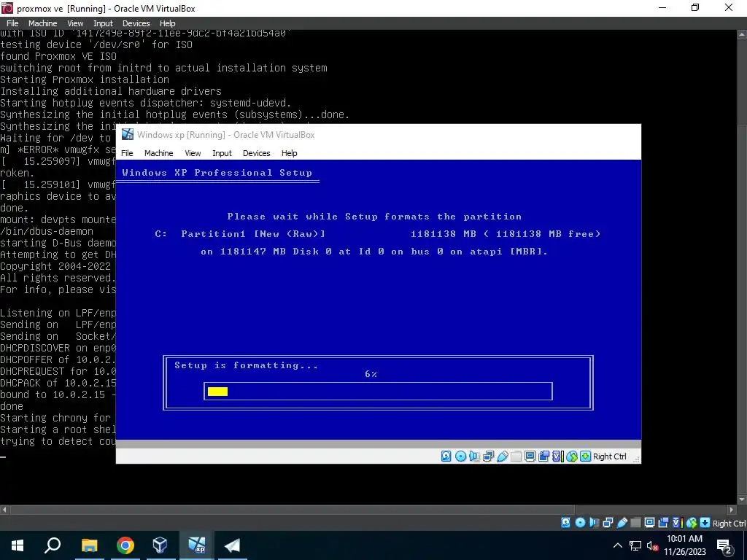
Task: Click the "Windows XP Professional Setup" heading
Action: coord(217,172)
